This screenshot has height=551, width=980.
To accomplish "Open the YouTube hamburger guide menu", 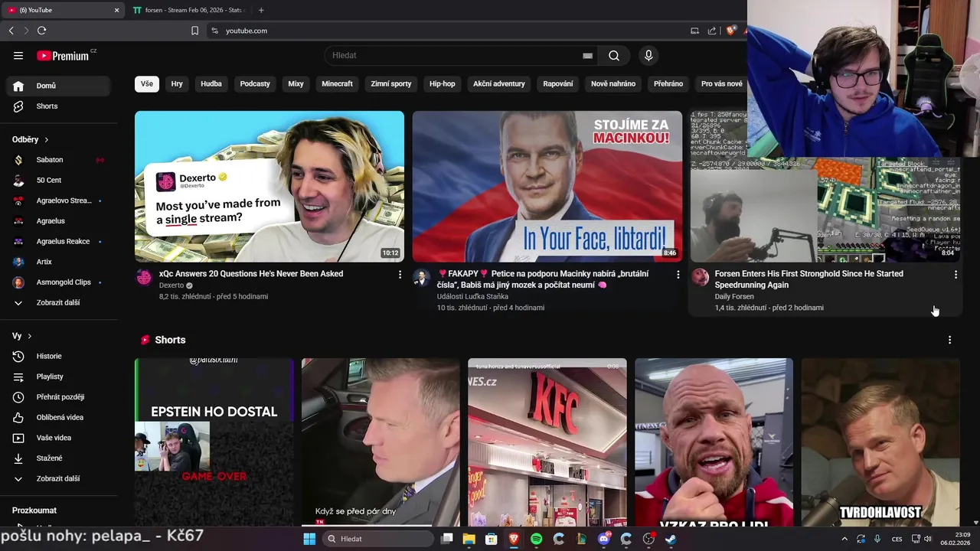I will (18, 55).
